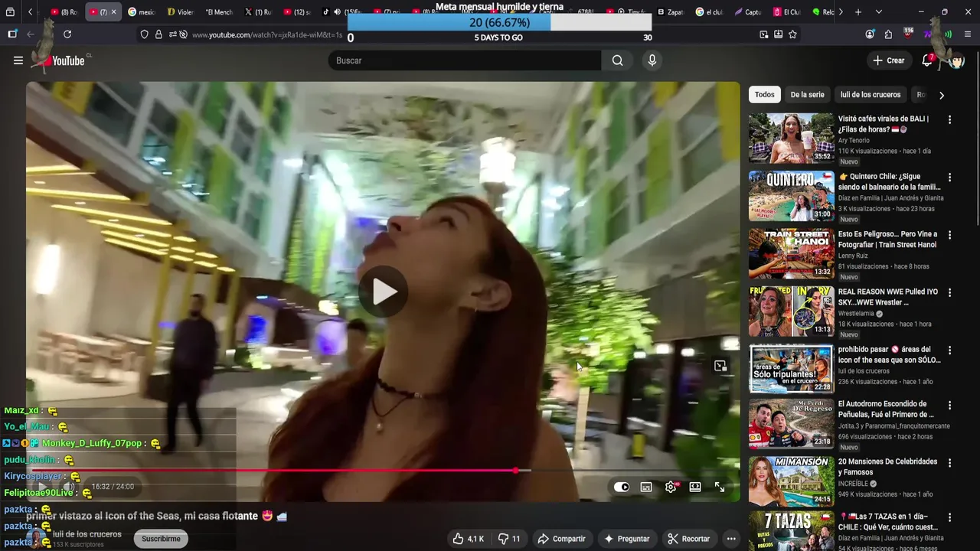Image resolution: width=980 pixels, height=551 pixels.
Task: Switch to the 'El Mench' browser tab
Action: tap(217, 12)
